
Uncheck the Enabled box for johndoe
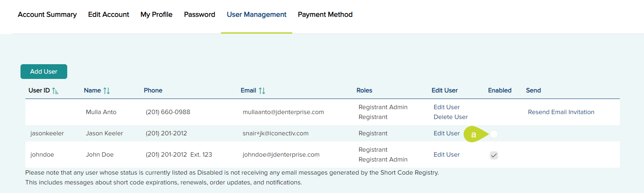click(494, 155)
